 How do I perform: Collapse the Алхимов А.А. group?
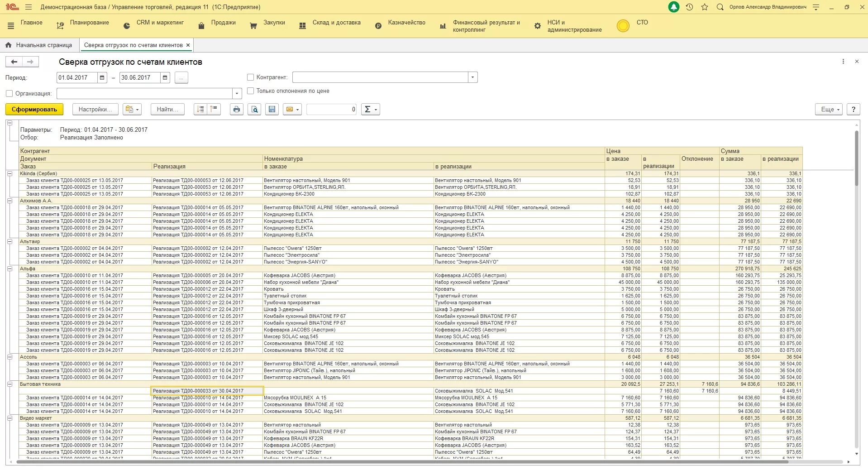click(x=10, y=201)
